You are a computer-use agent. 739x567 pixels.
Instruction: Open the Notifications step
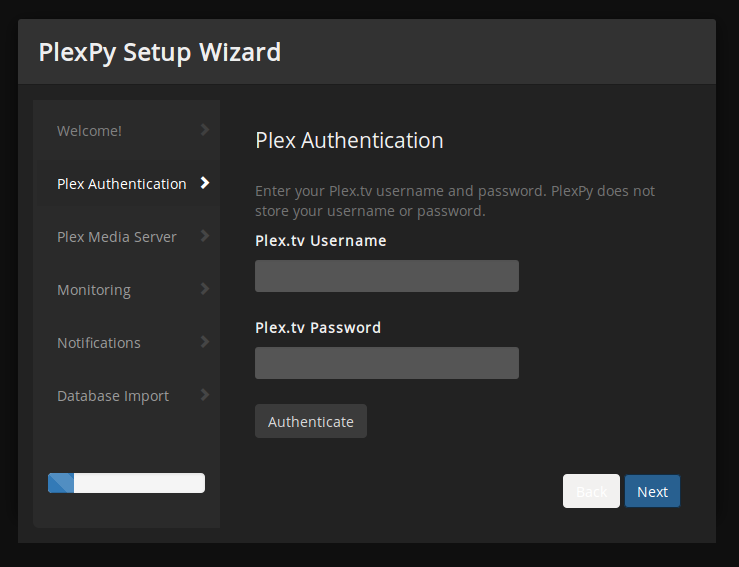click(126, 343)
